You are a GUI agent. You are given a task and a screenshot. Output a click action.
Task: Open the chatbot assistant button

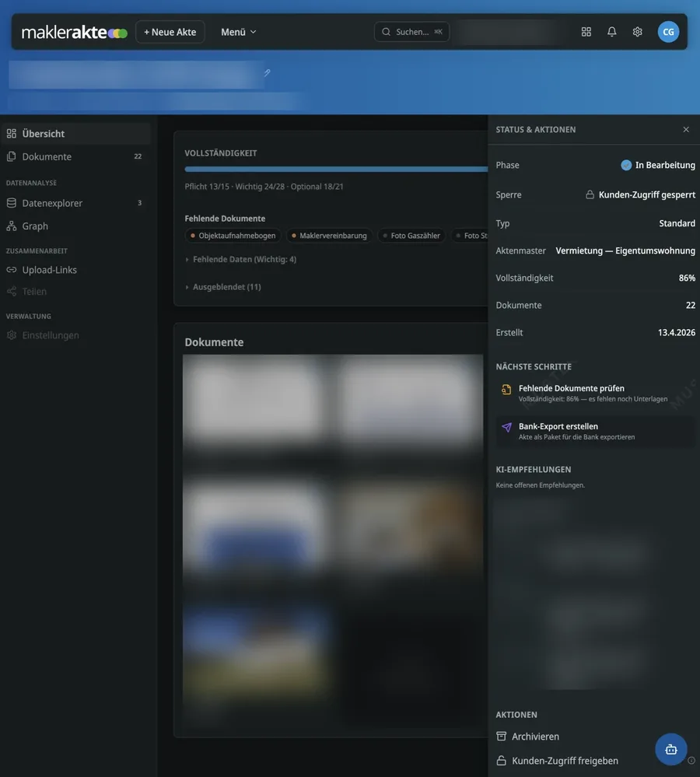671,749
